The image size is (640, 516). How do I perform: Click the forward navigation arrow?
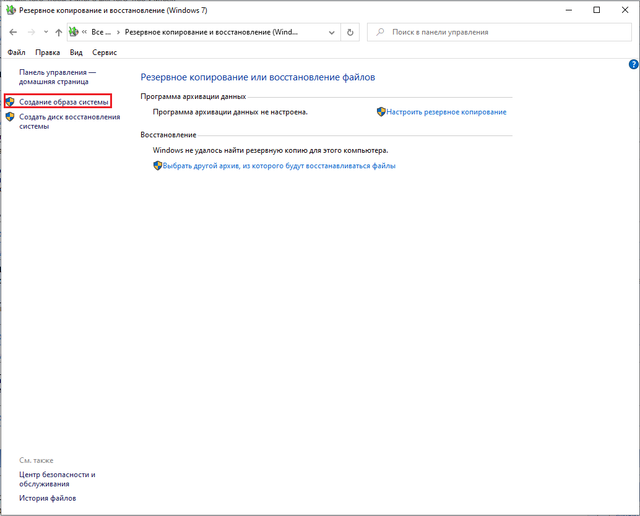click(x=31, y=32)
